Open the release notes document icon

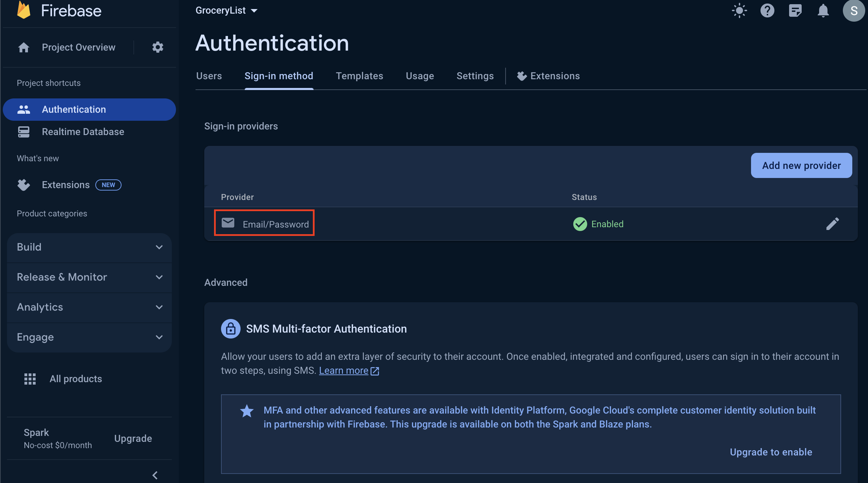tap(795, 11)
